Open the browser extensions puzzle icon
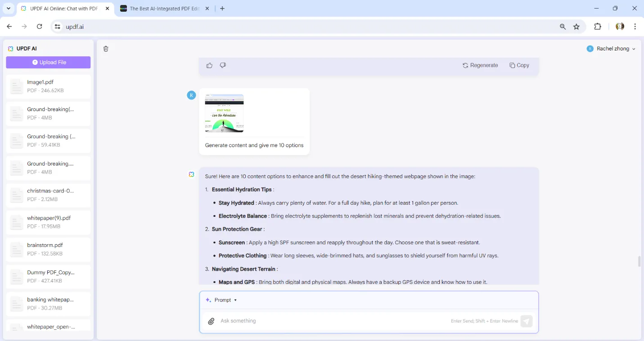Image resolution: width=644 pixels, height=341 pixels. pyautogui.click(x=598, y=27)
